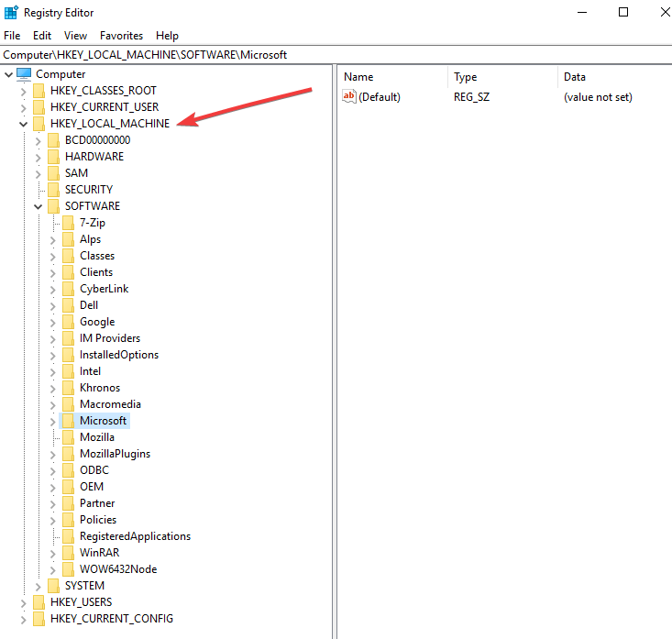Viewport: 672px width, 639px height.
Task: Select the Macromedia key
Action: click(x=110, y=404)
